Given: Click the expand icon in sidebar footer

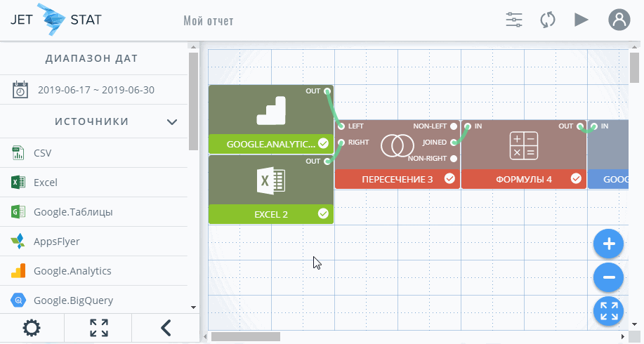Looking at the screenshot, I should [x=99, y=328].
